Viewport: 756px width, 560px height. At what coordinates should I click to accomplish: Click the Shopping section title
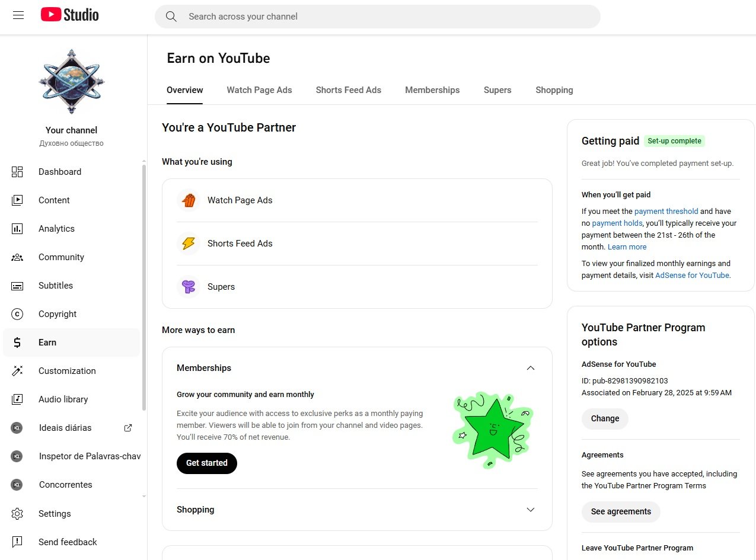pos(196,510)
